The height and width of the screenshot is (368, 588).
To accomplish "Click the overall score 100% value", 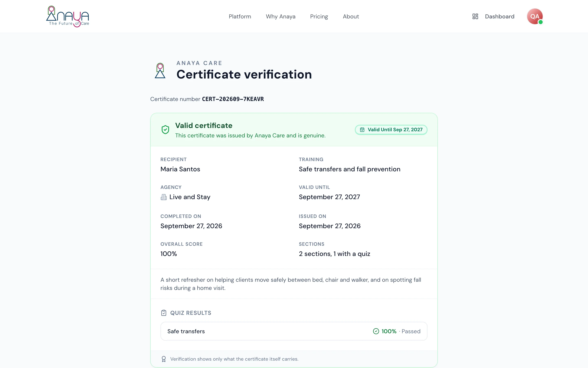I will (169, 254).
